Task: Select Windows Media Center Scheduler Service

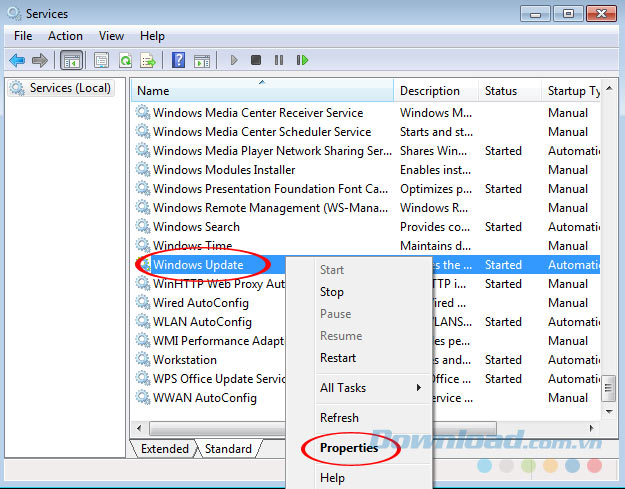Action: tap(368, 132)
